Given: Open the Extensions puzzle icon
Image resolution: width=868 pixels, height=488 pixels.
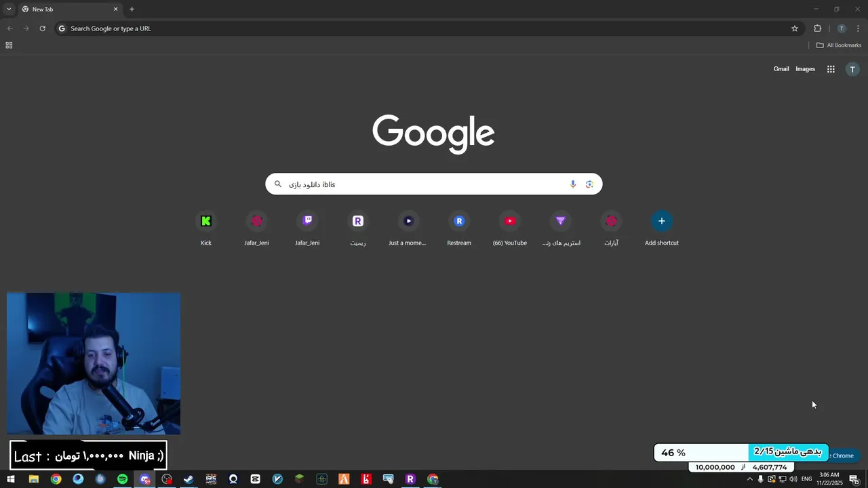Looking at the screenshot, I should tap(817, 28).
